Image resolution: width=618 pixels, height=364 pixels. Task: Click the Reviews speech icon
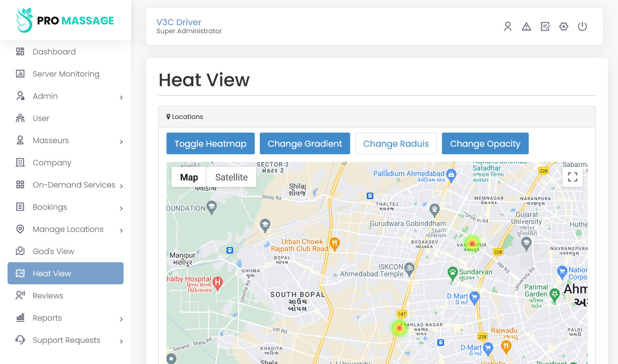(20, 295)
